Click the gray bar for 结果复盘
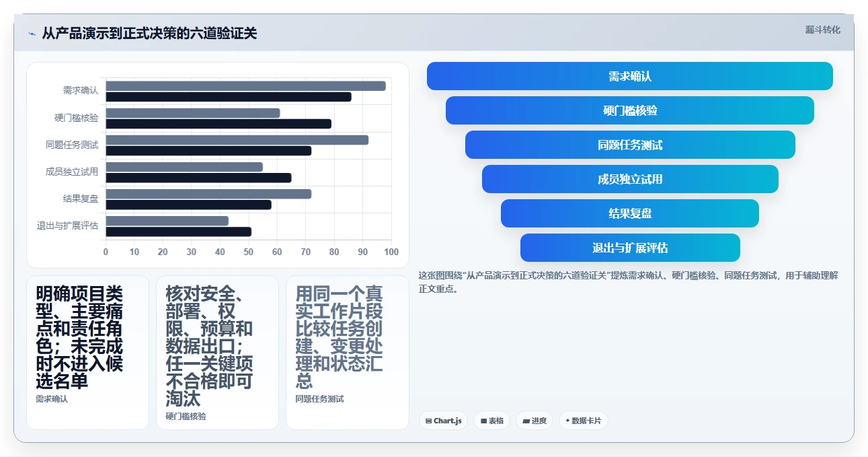 208,194
